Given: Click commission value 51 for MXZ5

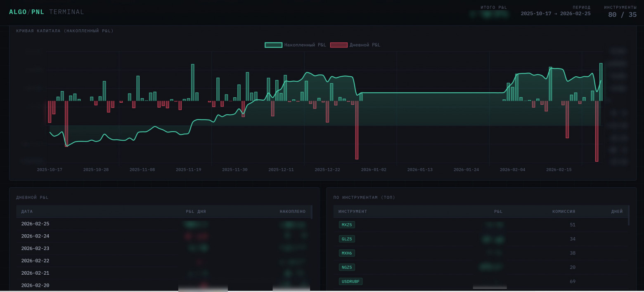Looking at the screenshot, I should point(572,225).
